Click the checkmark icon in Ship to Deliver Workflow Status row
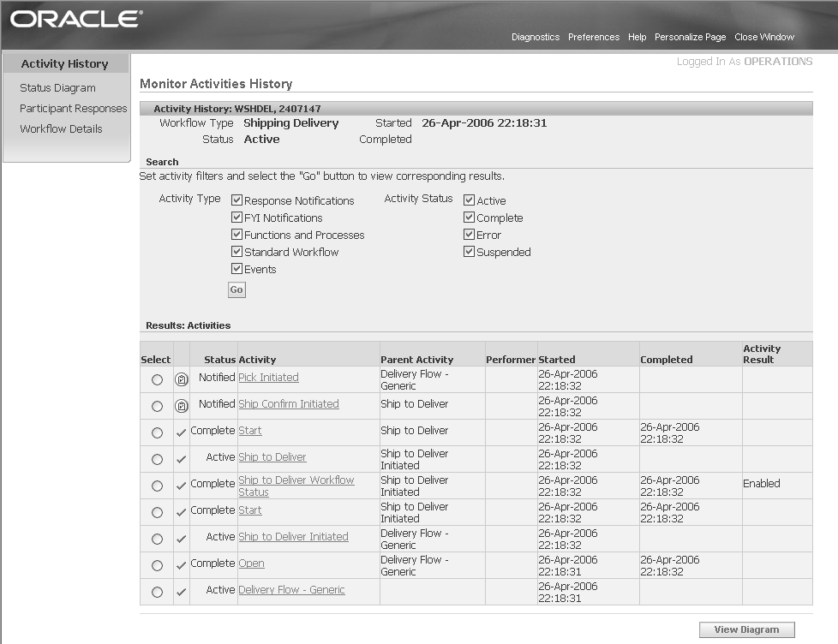 pos(181,486)
